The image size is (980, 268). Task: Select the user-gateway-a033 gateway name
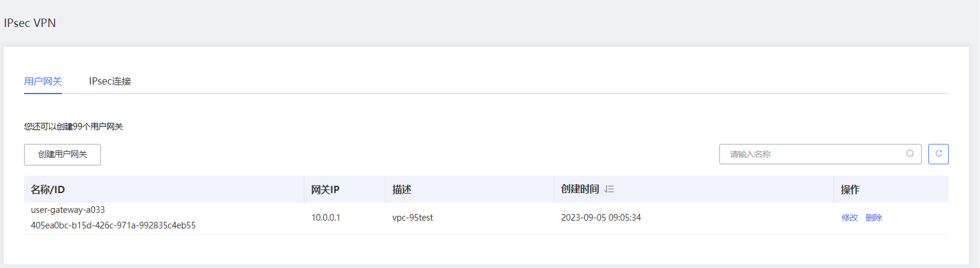[68, 210]
